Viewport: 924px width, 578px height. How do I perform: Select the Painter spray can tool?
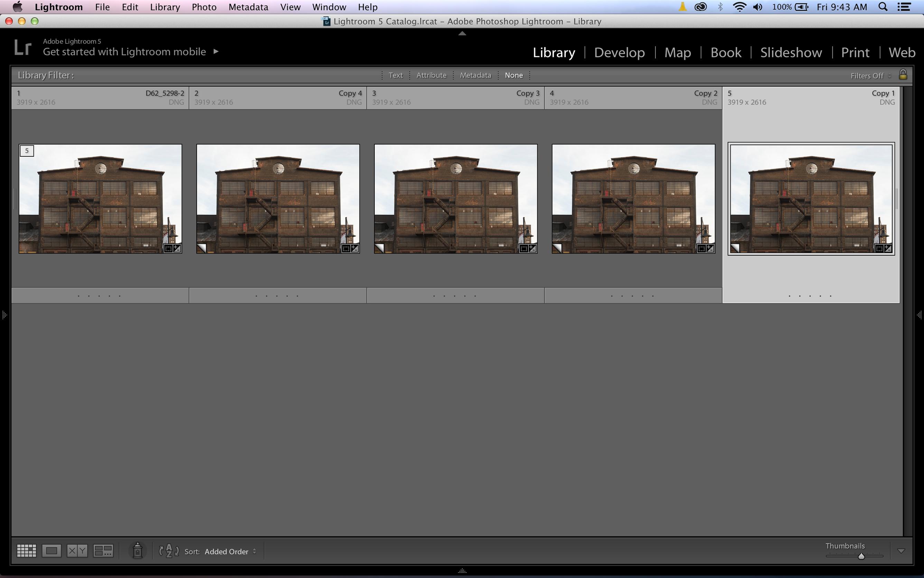point(138,551)
